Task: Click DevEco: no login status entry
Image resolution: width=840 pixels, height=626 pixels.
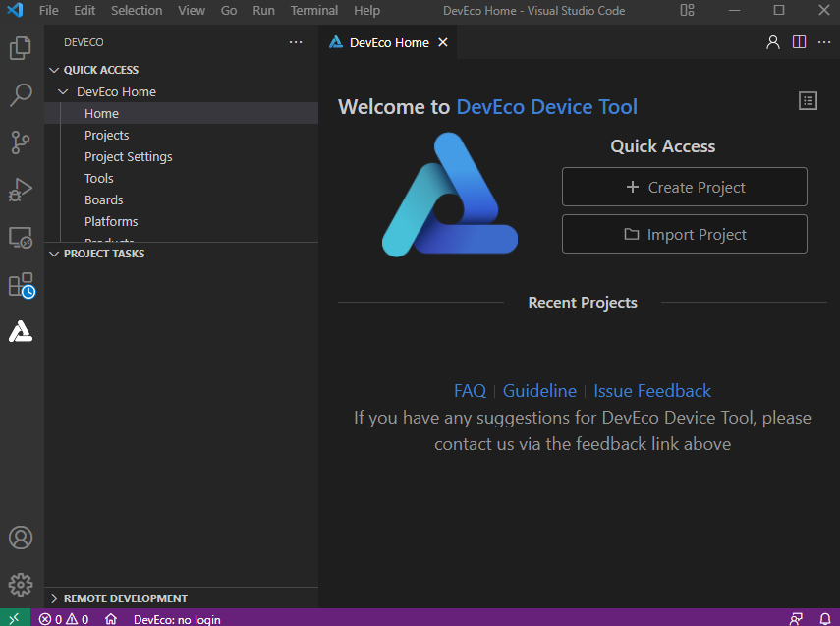Action: 177,619
